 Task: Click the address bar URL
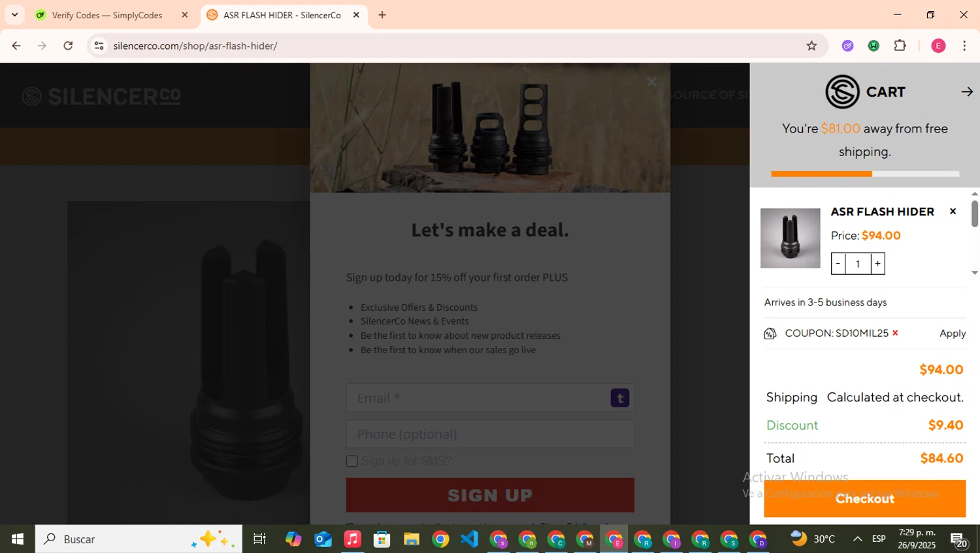195,46
